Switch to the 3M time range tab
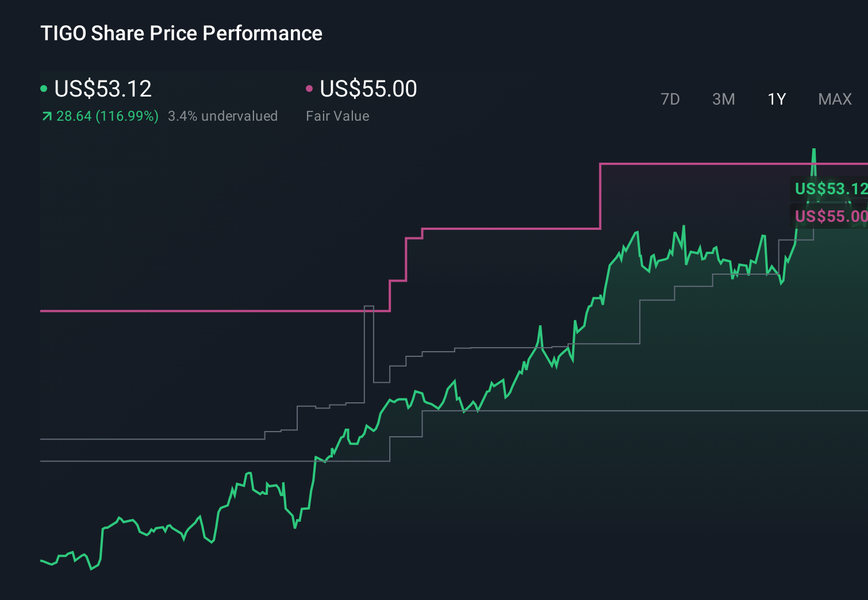The width and height of the screenshot is (868, 600). [723, 99]
